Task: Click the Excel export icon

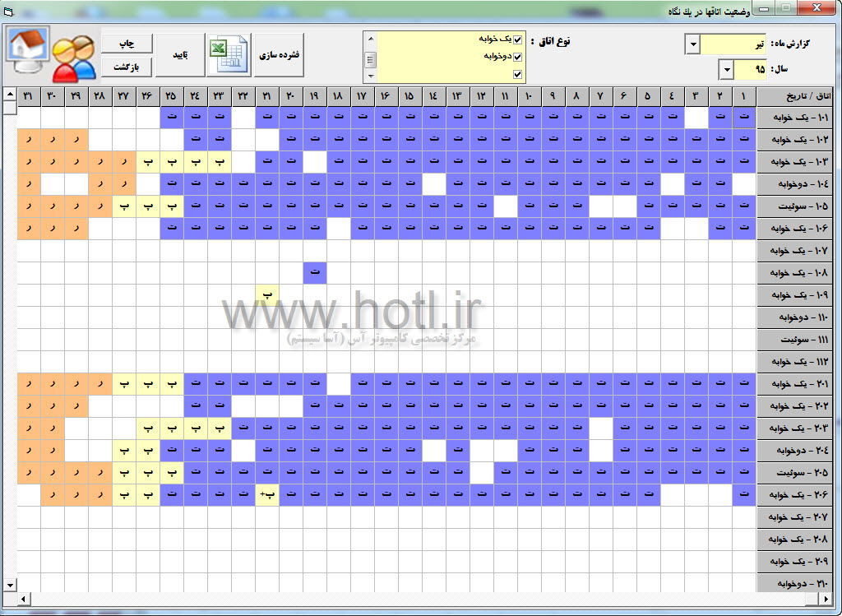Action: (x=229, y=54)
